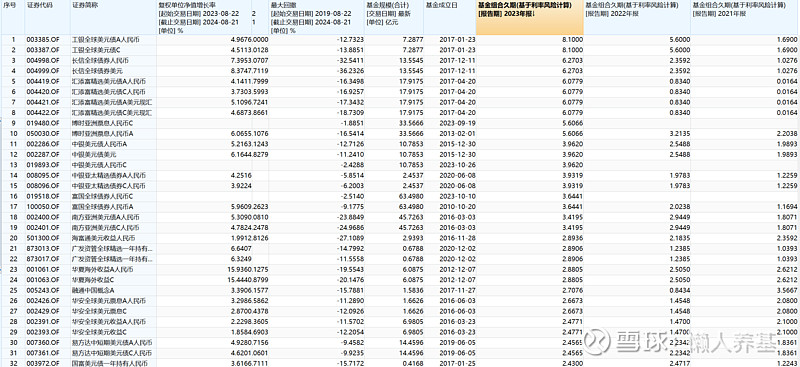Select fund size value 2.9393
Screen dimensions: 800x367
pos(413,238)
